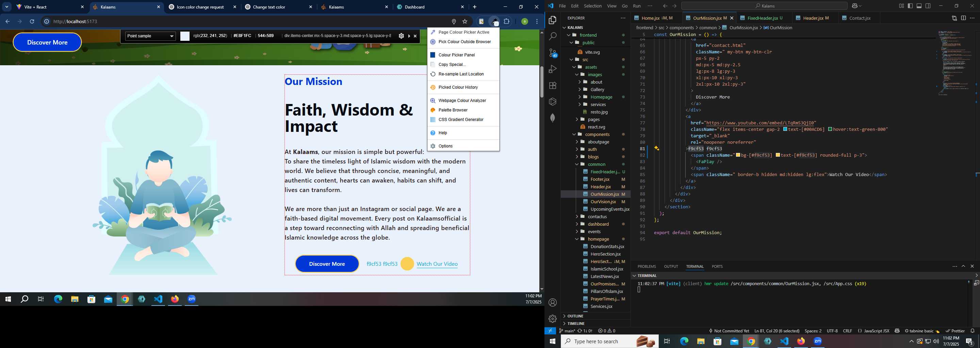Open Firefox icon in bottom Windows taskbar
980x348 pixels.
(801, 341)
